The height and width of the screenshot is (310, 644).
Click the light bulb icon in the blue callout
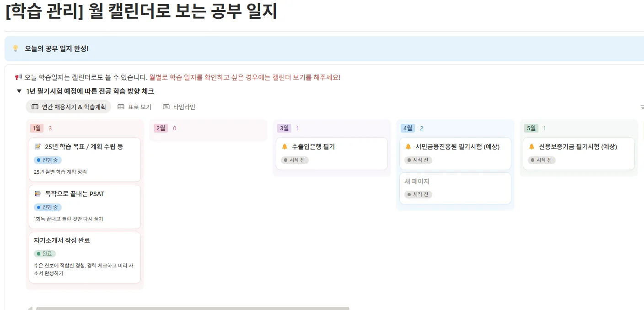point(16,48)
